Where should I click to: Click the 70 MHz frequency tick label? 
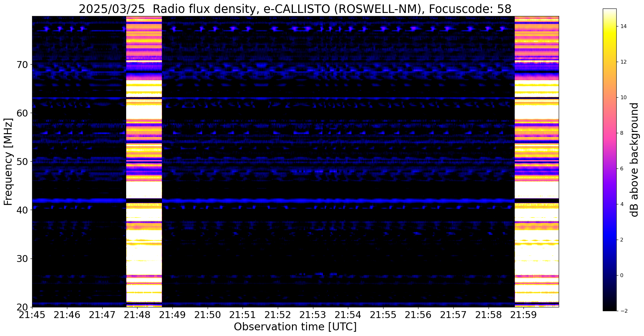pyautogui.click(x=22, y=65)
